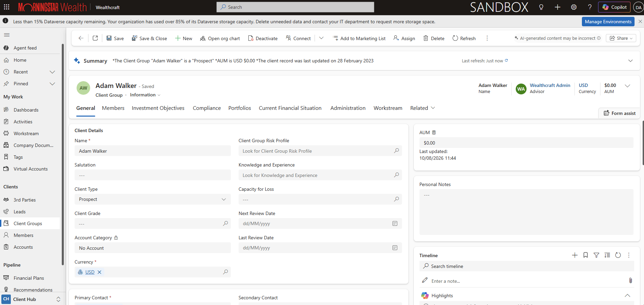
Task: Open Last Review Date calendar picker
Action: pyautogui.click(x=395, y=248)
